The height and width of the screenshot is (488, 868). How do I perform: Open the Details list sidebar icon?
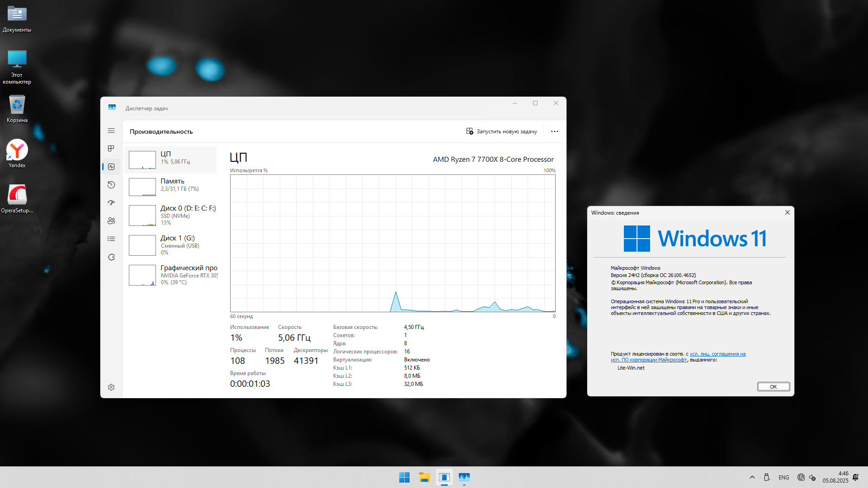click(111, 239)
